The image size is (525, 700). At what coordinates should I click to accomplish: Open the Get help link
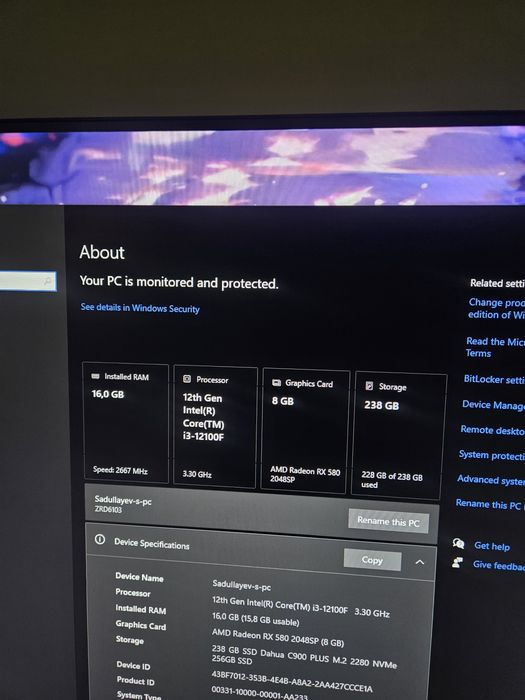pyautogui.click(x=492, y=546)
